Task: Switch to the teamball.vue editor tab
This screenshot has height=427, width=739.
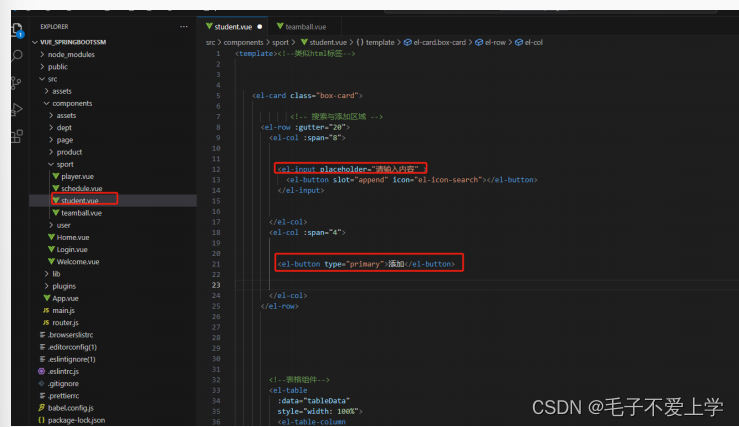Action: (x=305, y=27)
